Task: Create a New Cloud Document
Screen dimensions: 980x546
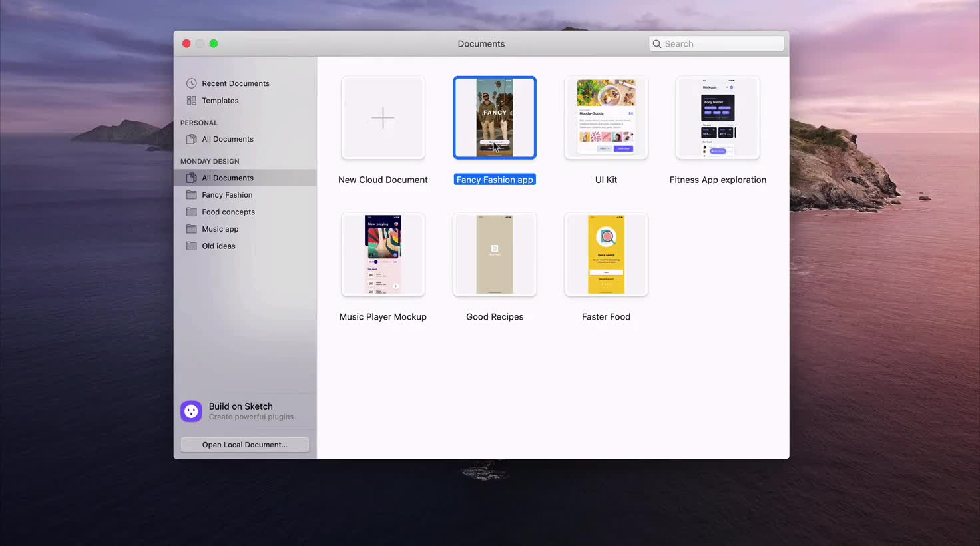Action: pyautogui.click(x=383, y=118)
